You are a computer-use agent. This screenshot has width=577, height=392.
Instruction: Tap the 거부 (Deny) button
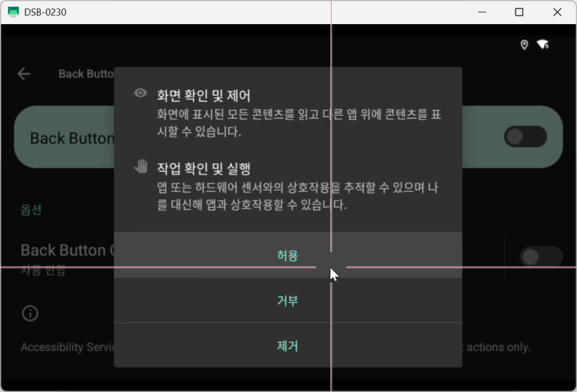point(287,300)
